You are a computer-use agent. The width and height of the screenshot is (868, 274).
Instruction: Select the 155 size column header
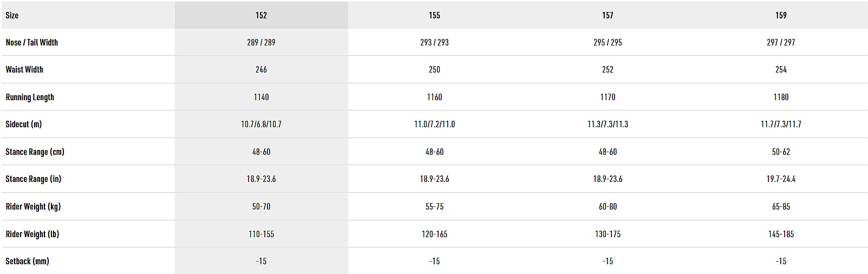tap(434, 15)
